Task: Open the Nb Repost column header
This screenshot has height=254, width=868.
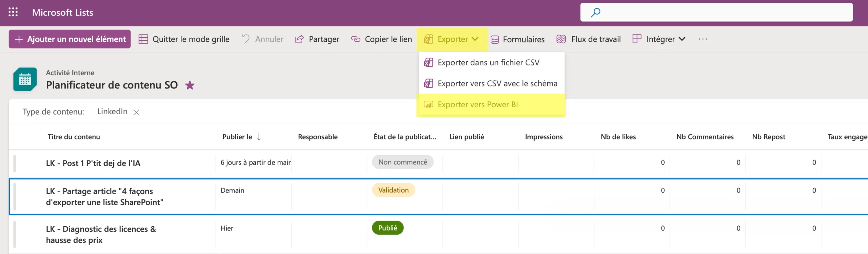Action: click(x=769, y=137)
